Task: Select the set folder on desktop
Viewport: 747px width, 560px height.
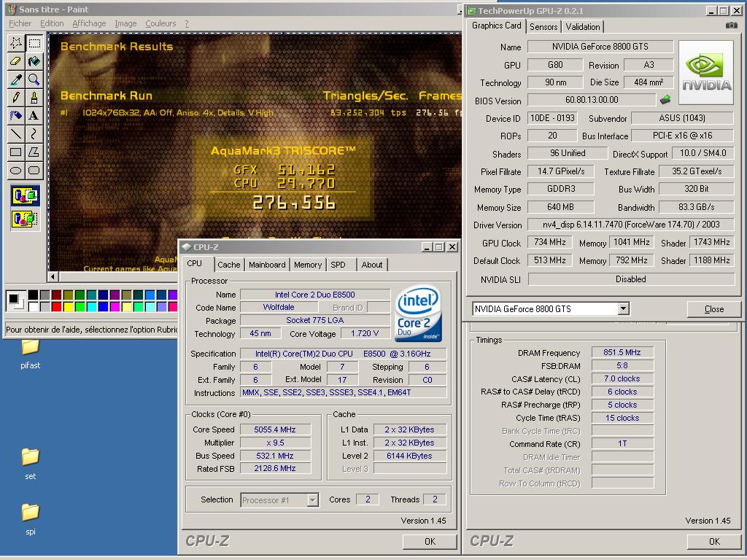Action: point(31,463)
